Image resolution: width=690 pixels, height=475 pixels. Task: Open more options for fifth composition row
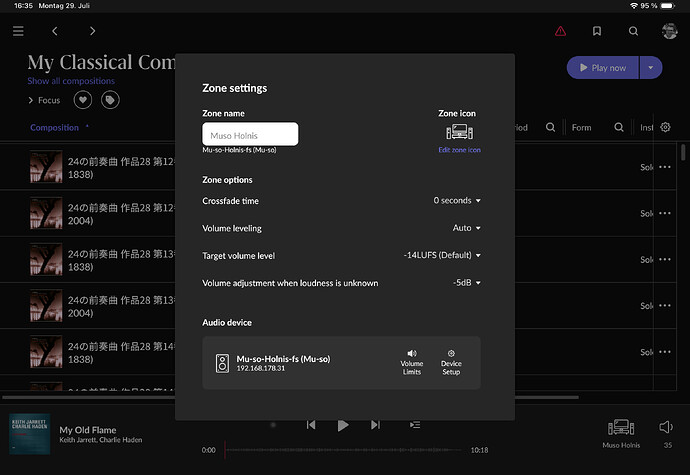click(x=664, y=352)
